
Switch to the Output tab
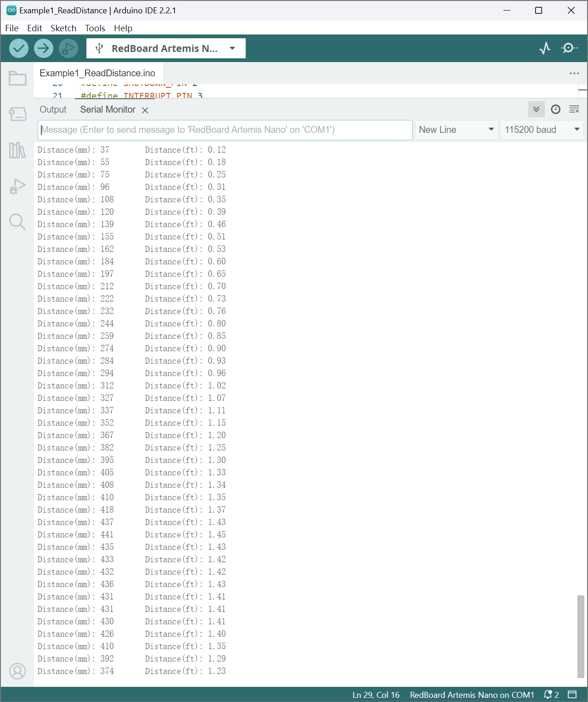tap(53, 109)
